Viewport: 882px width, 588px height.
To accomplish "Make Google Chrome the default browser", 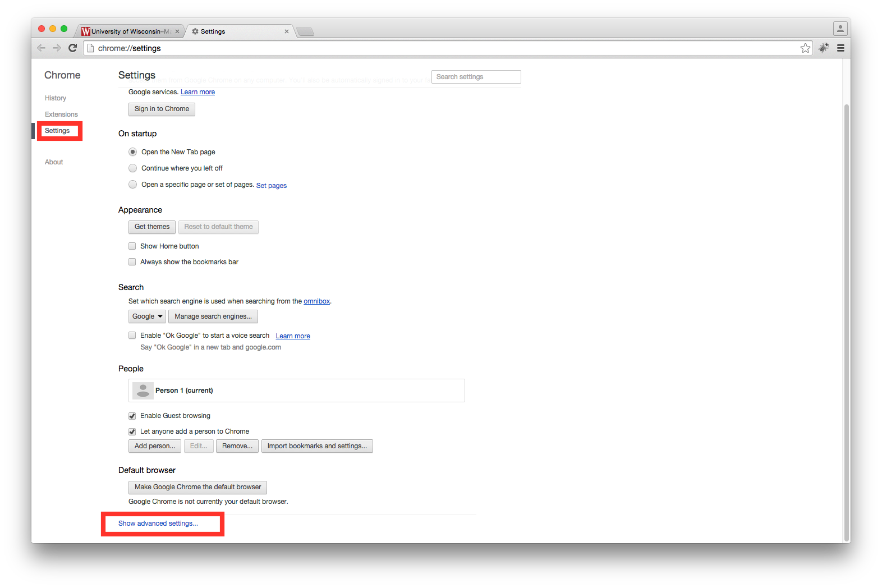I will point(197,487).
